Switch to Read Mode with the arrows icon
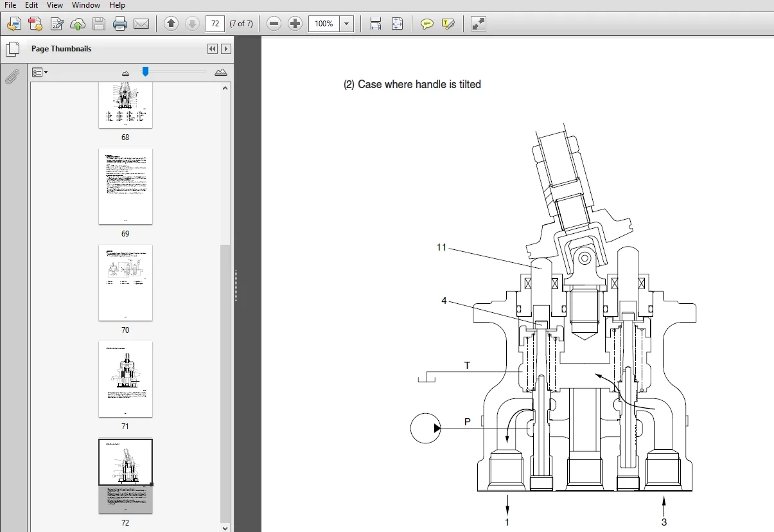 [x=479, y=24]
